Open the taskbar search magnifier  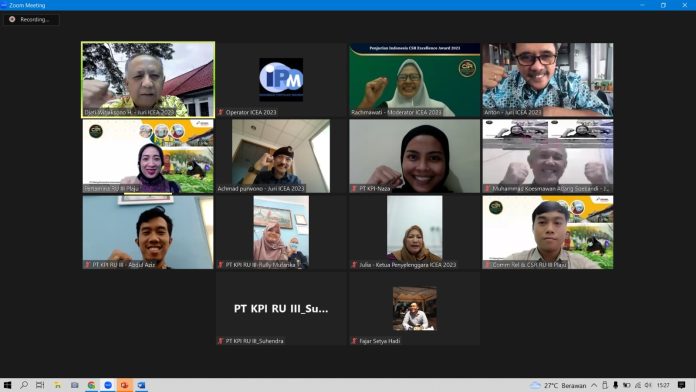(24, 385)
